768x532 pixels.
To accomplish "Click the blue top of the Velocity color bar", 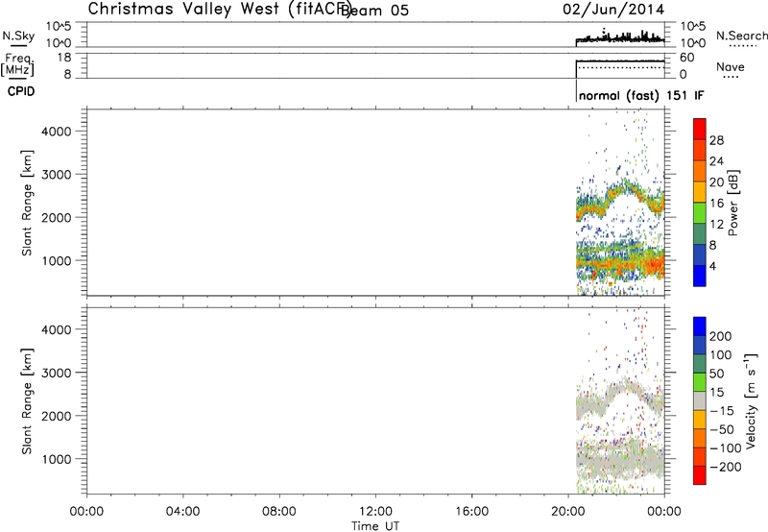I will pyautogui.click(x=700, y=326).
